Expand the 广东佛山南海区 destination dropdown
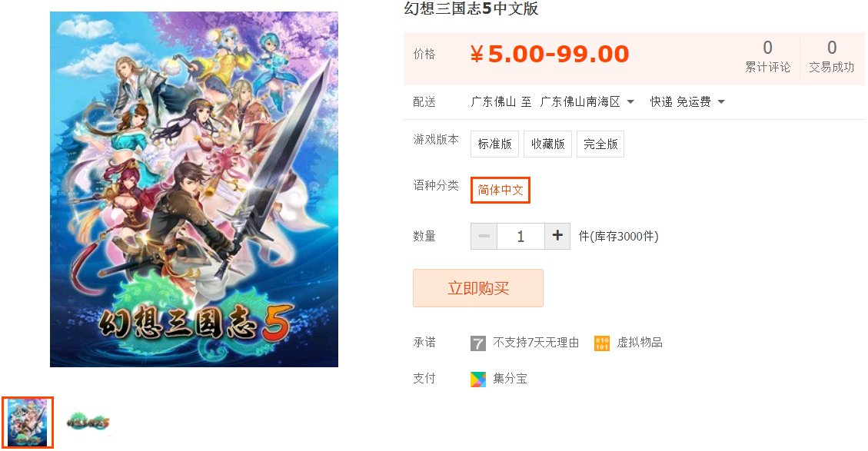 587,102
